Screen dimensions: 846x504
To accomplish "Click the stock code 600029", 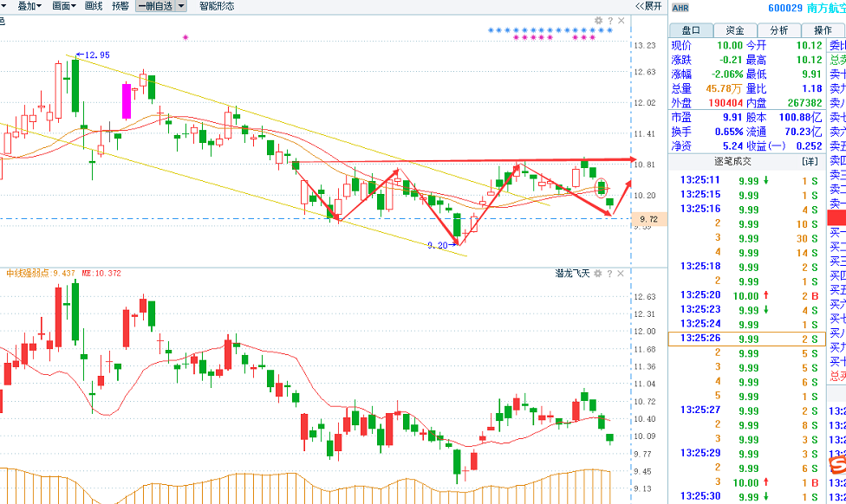I will coord(786,8).
